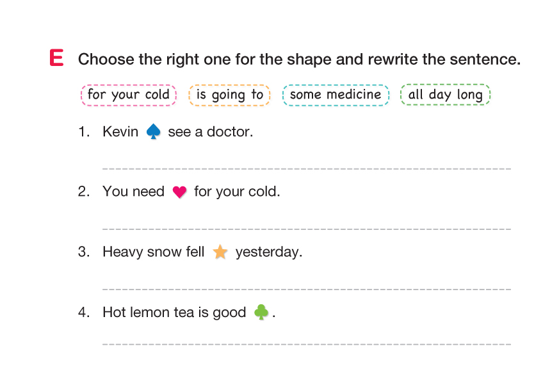Click the word "yesterday" in sentence 3

coord(268,252)
